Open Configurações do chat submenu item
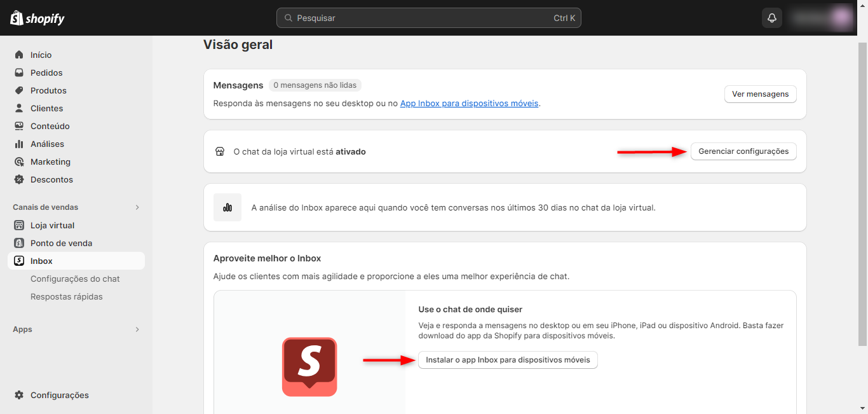 (75, 279)
